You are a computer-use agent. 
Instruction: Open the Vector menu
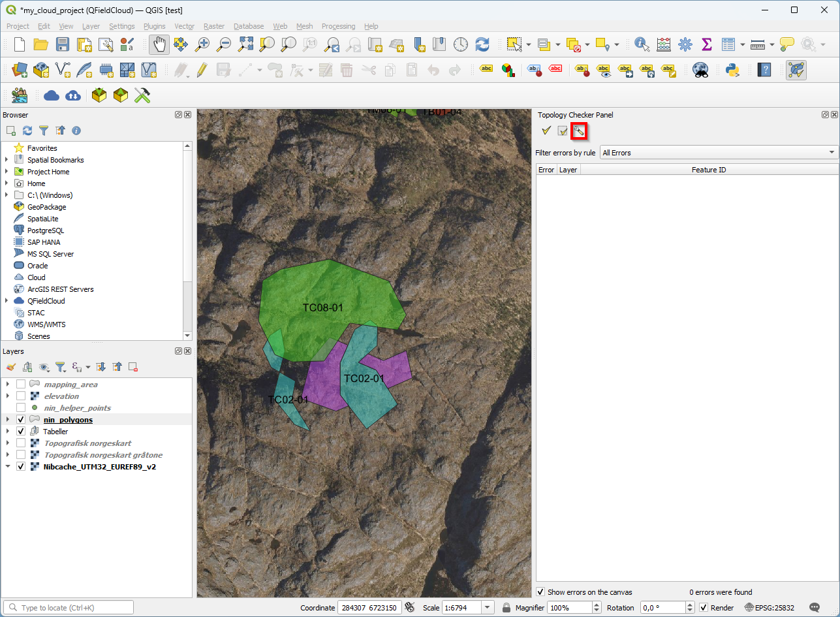[184, 26]
